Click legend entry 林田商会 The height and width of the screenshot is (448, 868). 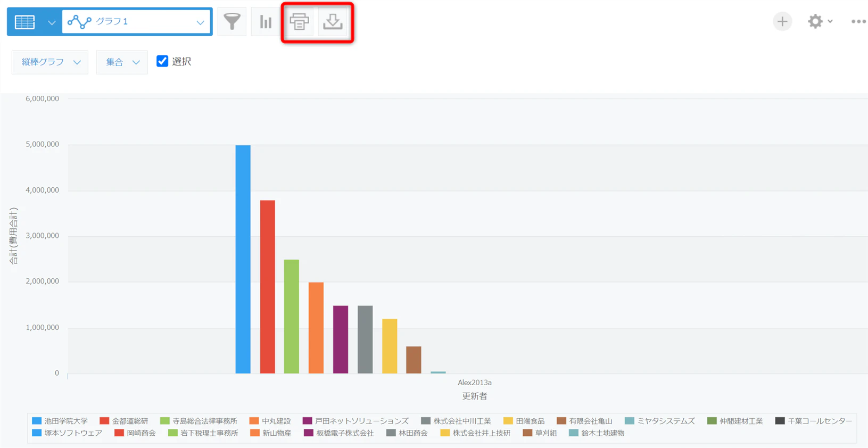407,433
